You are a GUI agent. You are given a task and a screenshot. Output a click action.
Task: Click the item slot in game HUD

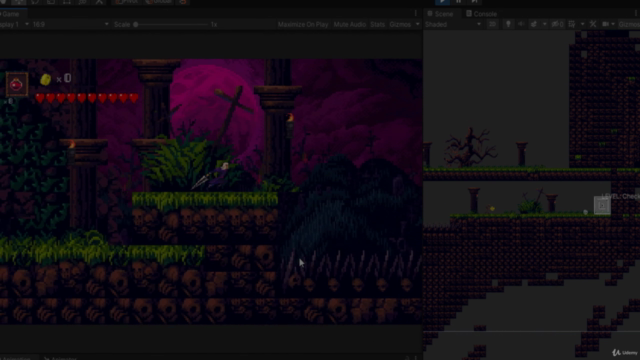click(16, 84)
